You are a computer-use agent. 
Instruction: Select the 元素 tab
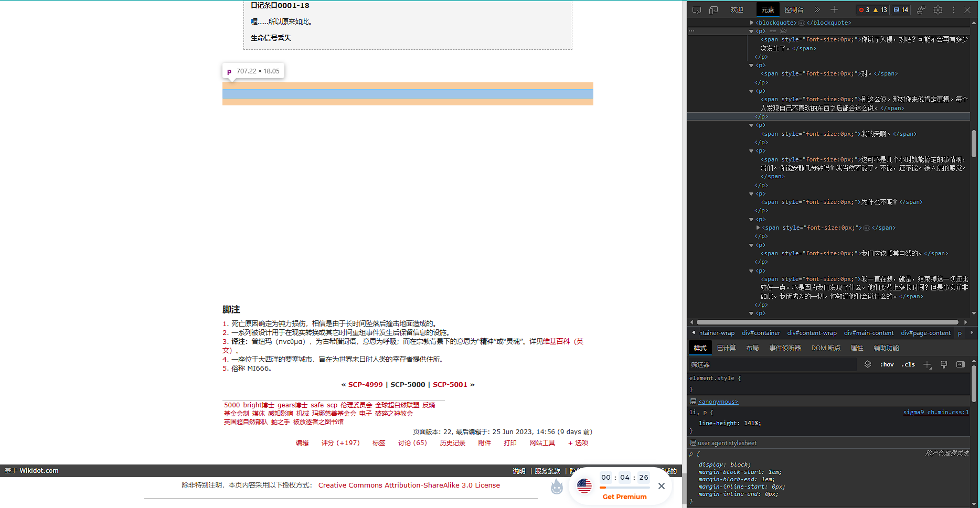pos(768,10)
